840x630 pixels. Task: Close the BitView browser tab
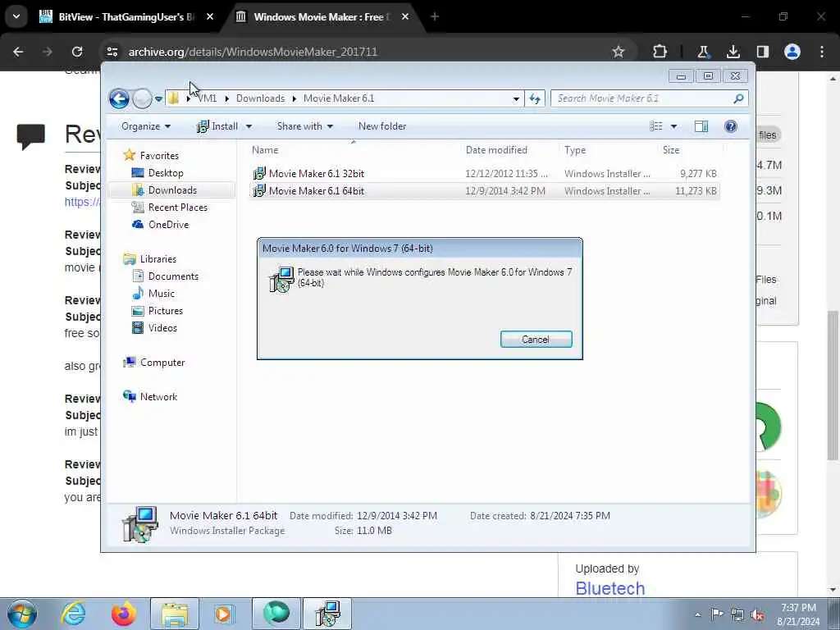tap(210, 16)
